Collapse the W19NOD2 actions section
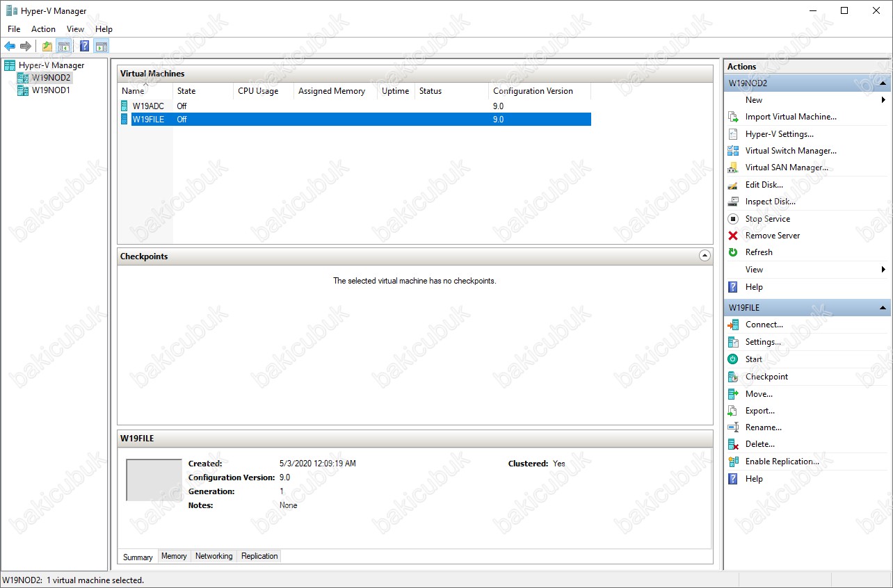The image size is (893, 588). 883,83
